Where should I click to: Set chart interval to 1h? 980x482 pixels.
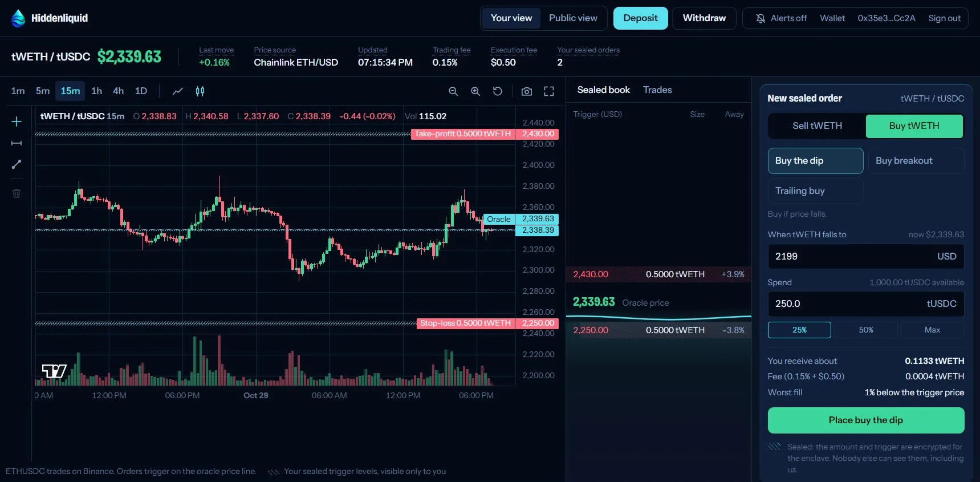point(97,91)
